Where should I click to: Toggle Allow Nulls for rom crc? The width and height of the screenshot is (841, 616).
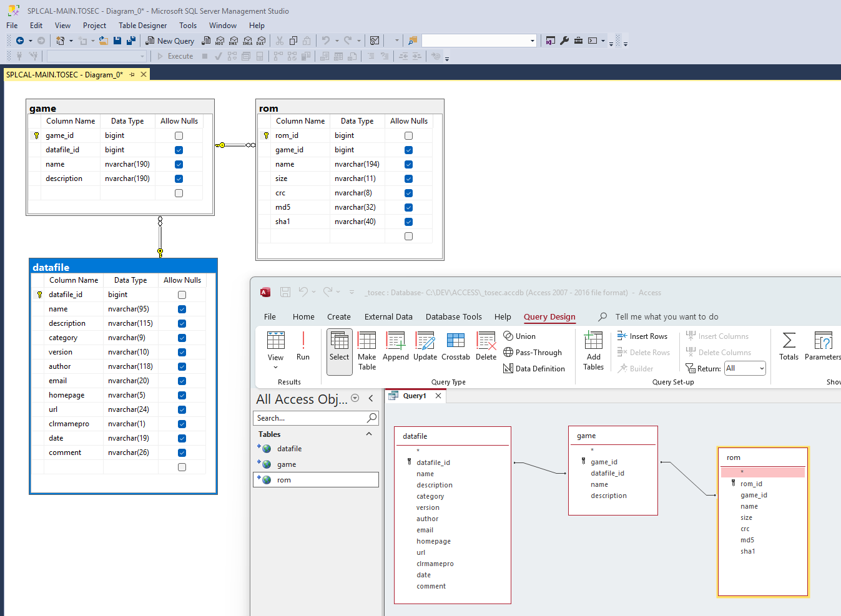[x=408, y=193]
